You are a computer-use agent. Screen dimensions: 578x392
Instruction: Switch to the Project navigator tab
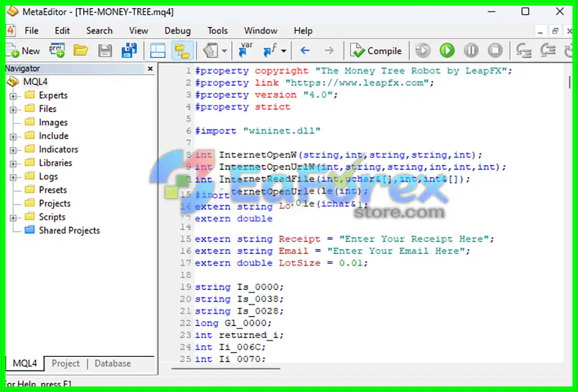[x=65, y=363]
